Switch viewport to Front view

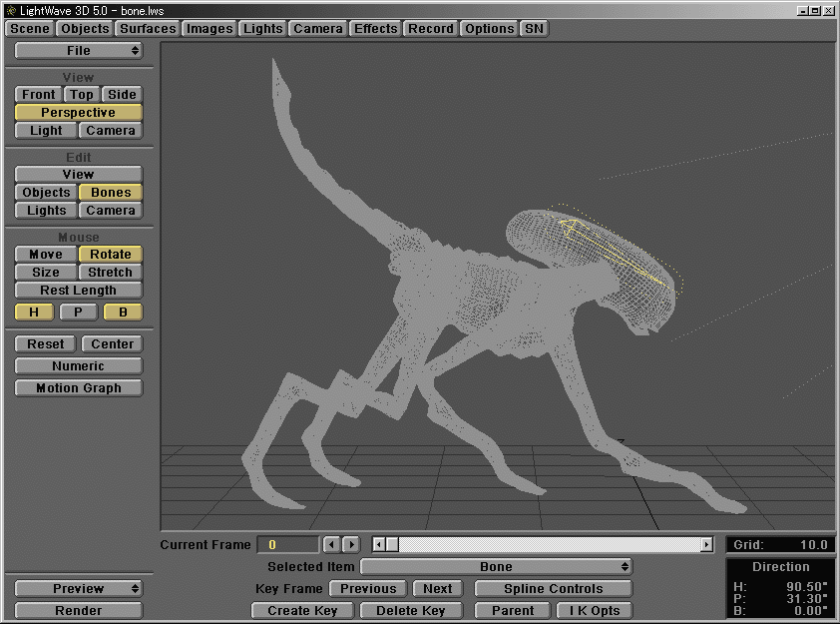tap(37, 94)
